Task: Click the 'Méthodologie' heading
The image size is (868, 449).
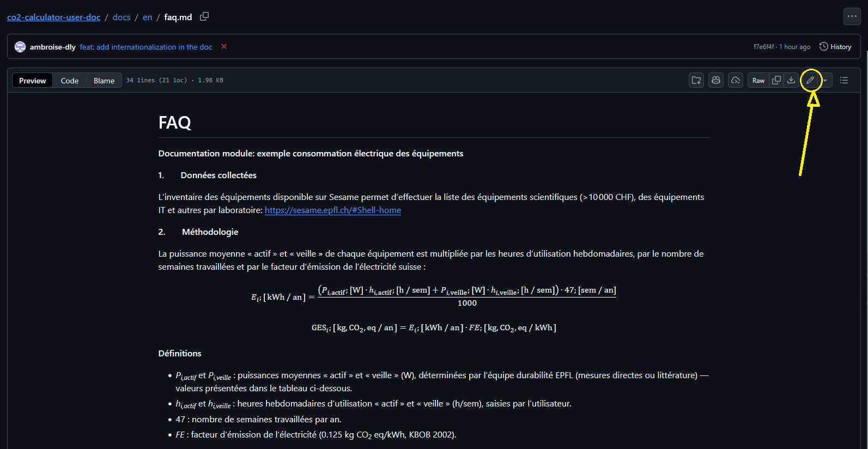Action: [x=210, y=232]
